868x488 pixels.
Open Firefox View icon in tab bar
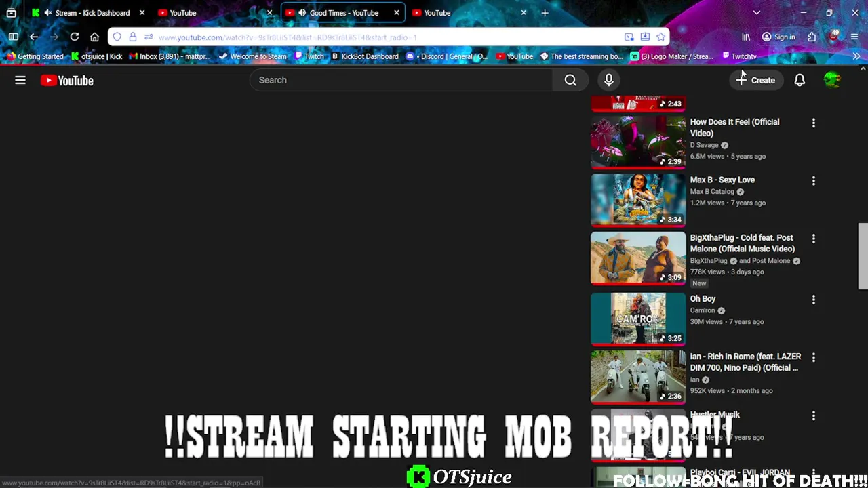[x=12, y=13]
